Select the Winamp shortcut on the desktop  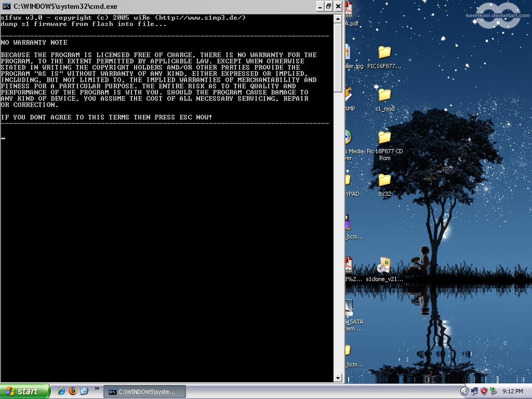pyautogui.click(x=350, y=99)
